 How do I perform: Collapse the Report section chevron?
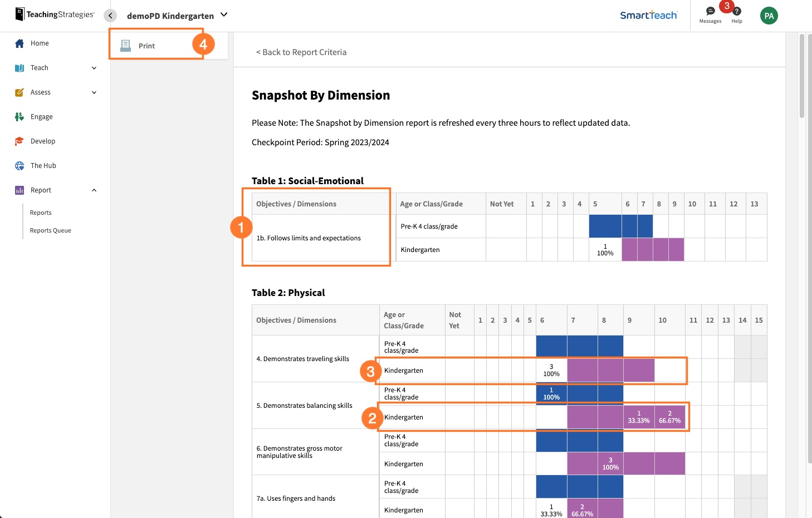pos(94,190)
